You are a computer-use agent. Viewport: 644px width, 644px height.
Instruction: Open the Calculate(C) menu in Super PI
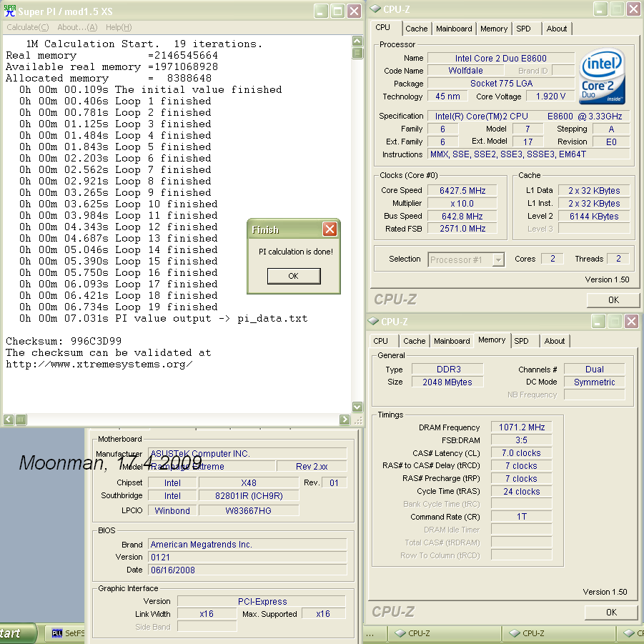[x=27, y=27]
